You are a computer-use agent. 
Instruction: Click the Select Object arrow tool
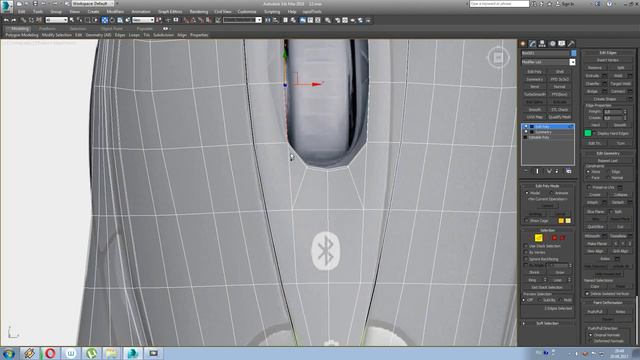[72, 20]
